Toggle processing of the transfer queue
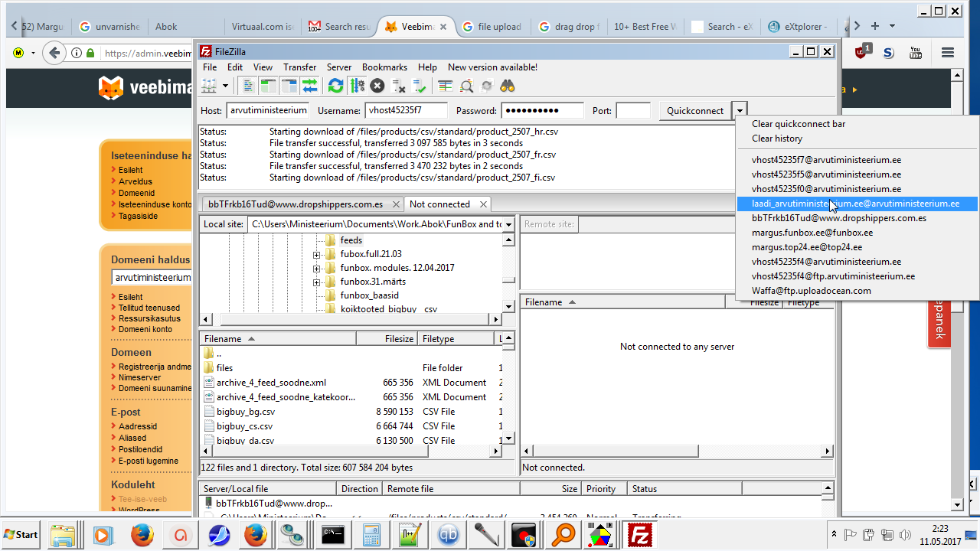 357,86
